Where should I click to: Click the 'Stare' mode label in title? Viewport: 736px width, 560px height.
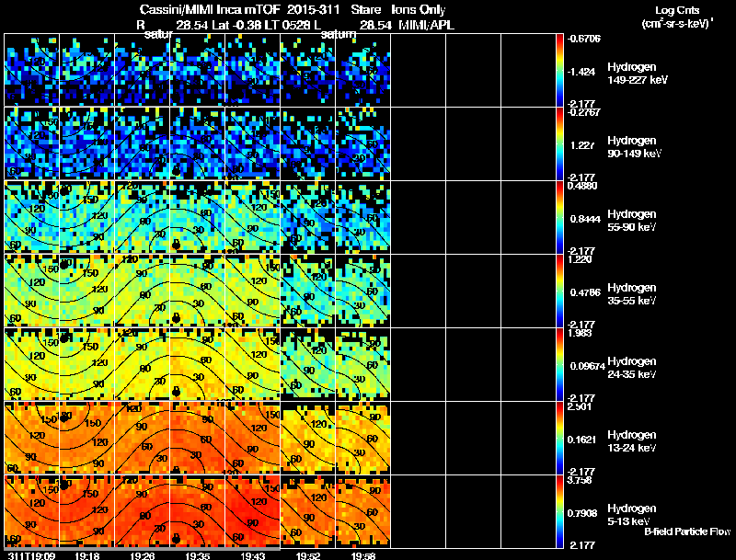point(366,9)
